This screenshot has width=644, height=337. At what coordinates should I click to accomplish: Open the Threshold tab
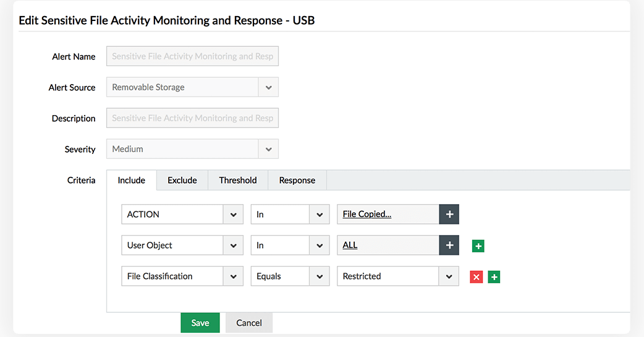237,181
